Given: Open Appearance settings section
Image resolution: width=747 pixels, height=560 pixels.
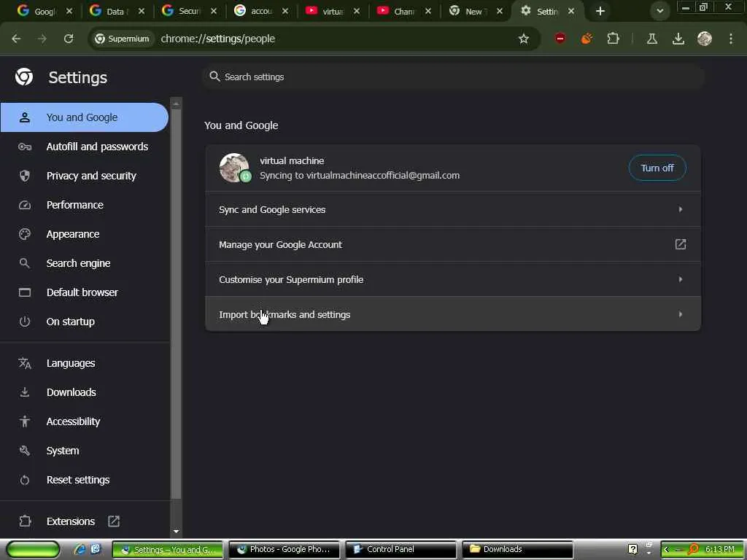Looking at the screenshot, I should click(x=85, y=234).
